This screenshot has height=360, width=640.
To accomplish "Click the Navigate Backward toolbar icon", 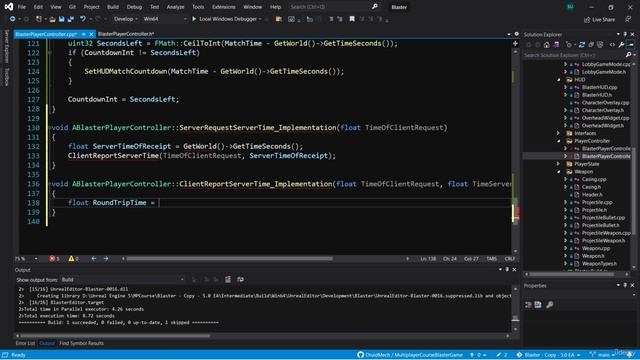I will 12,19.
